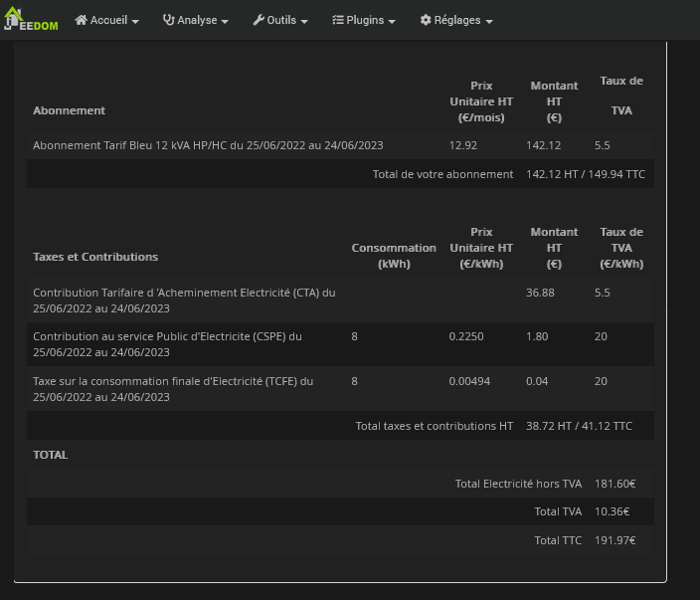Screen dimensions: 700x600
Task: Click the Jeedom logo
Action: (x=31, y=20)
